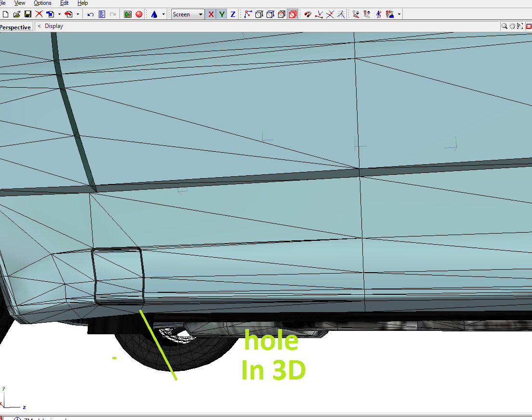
Task: Select the zoom magnifier icon in viewport
Action: click(504, 26)
